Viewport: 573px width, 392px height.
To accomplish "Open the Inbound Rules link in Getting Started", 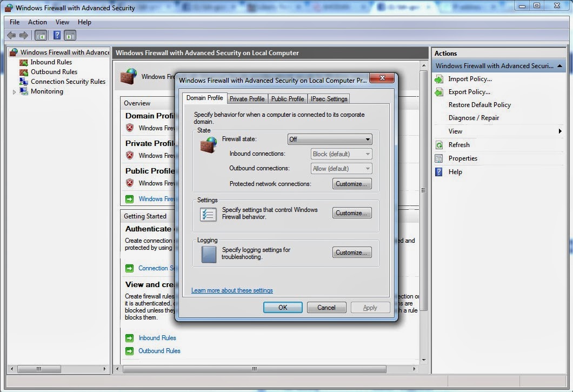I will [x=157, y=338].
